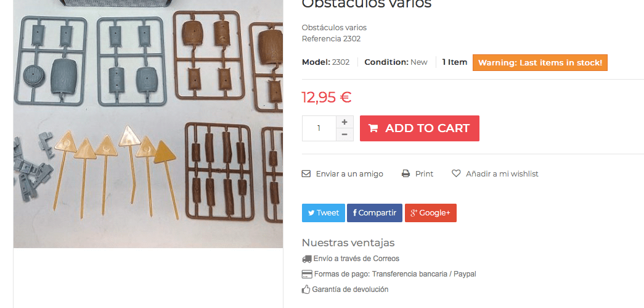This screenshot has width=644, height=308.
Task: Focus the quantity input field
Action: click(x=319, y=128)
